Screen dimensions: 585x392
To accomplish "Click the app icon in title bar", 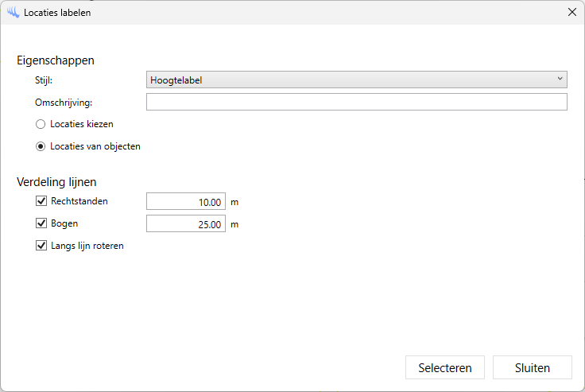I will [13, 13].
